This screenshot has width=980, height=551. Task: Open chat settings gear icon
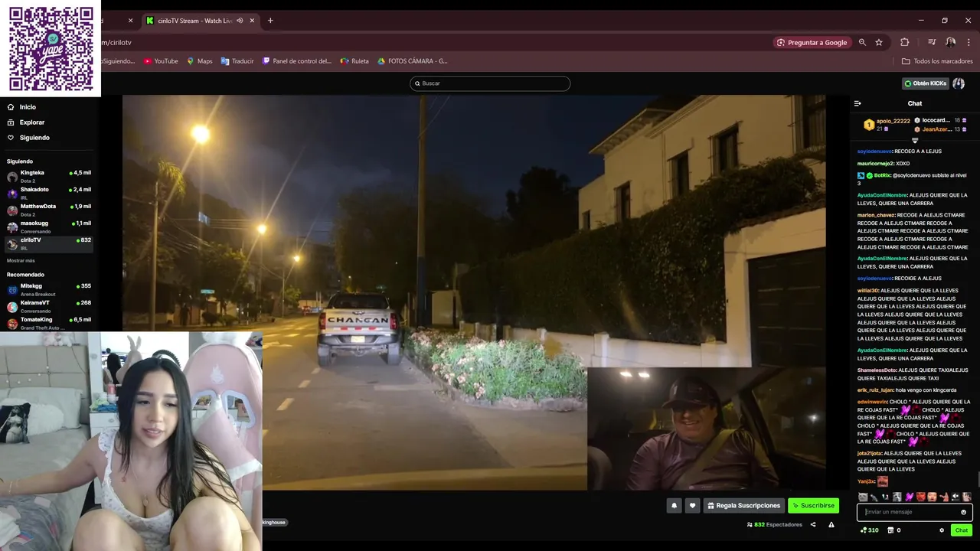pyautogui.click(x=942, y=530)
